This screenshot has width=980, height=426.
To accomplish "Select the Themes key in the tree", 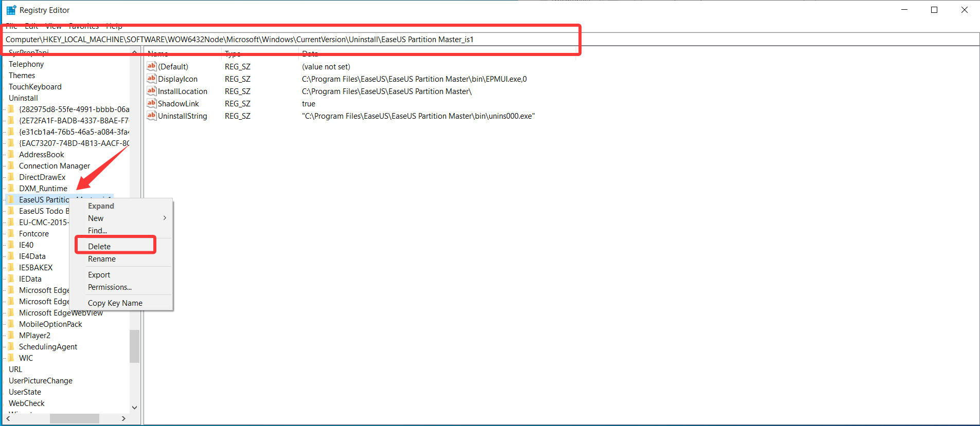I will pyautogui.click(x=22, y=75).
